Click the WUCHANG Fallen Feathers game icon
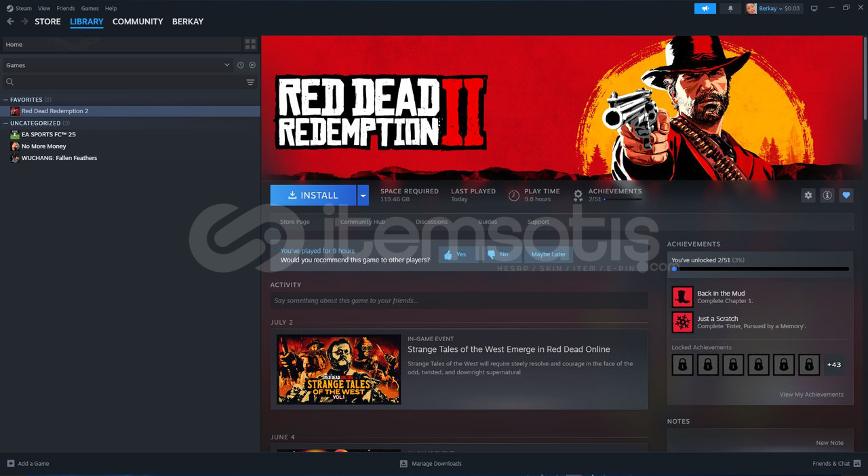The height and width of the screenshot is (476, 868). click(15, 158)
